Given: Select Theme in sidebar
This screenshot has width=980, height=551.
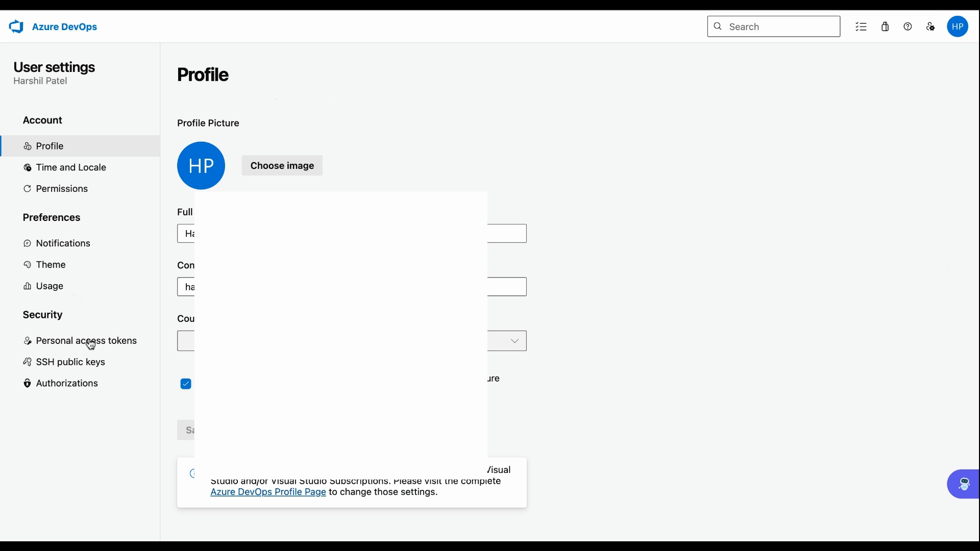Looking at the screenshot, I should (51, 265).
